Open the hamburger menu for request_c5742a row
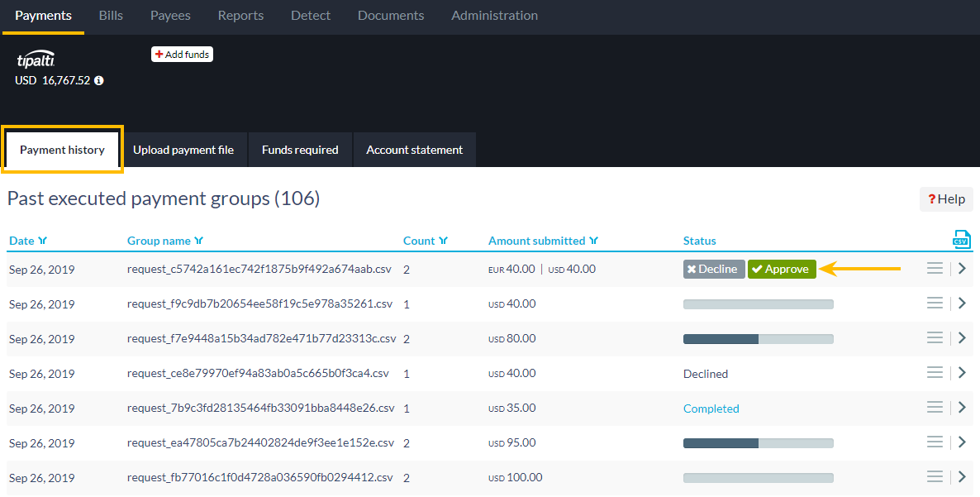 click(x=935, y=269)
